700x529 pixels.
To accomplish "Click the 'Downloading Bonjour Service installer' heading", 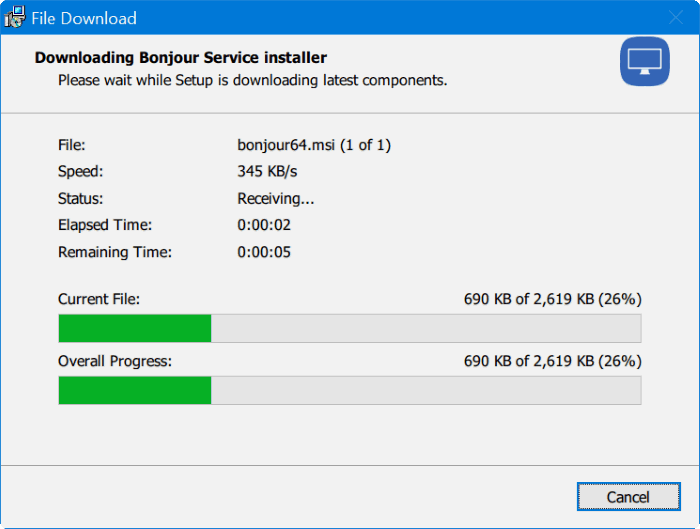I will (x=181, y=58).
